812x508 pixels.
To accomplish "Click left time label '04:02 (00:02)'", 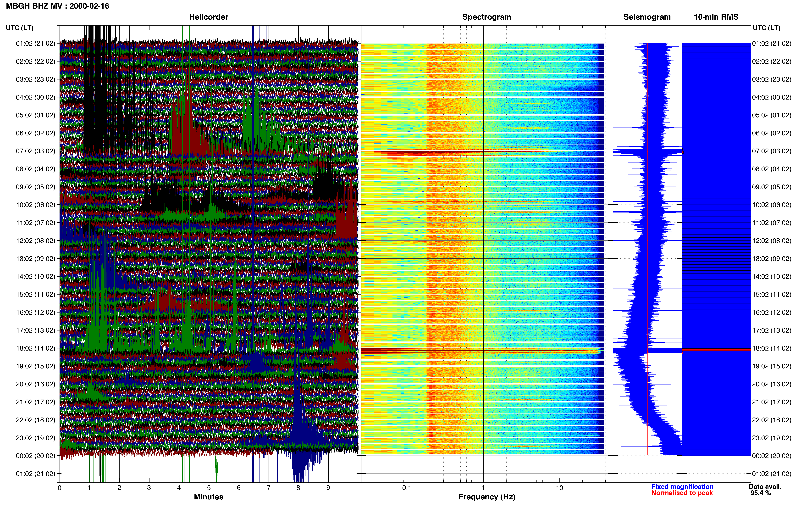I will click(x=35, y=97).
